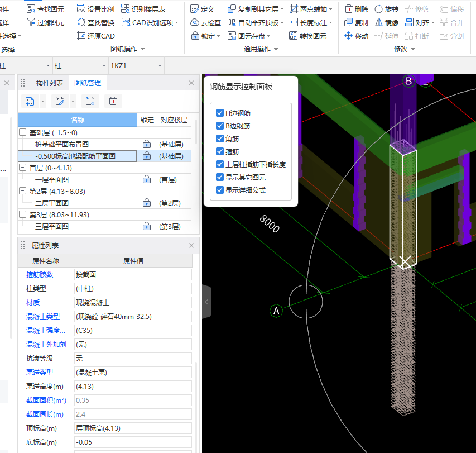
Task: Click the 分割 split tool
Action: (x=451, y=36)
